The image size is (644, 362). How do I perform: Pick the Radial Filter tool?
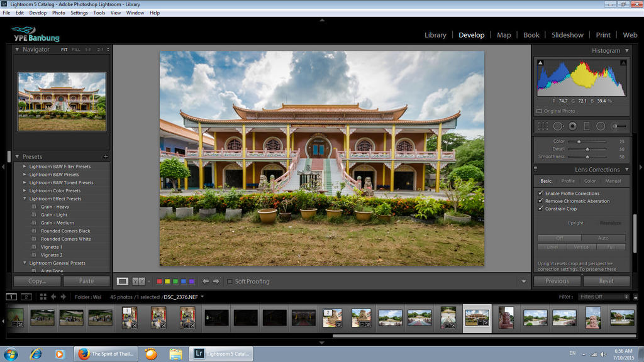[x=601, y=126]
